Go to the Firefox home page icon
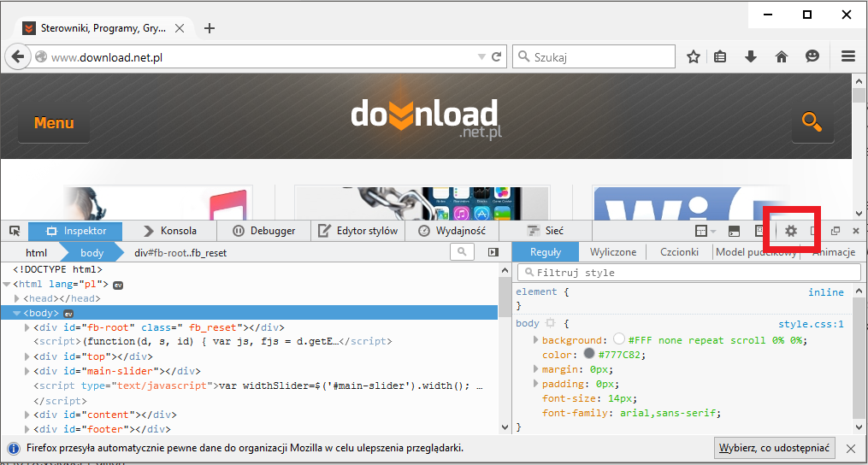Screen dimensions: 868x465 click(x=781, y=56)
